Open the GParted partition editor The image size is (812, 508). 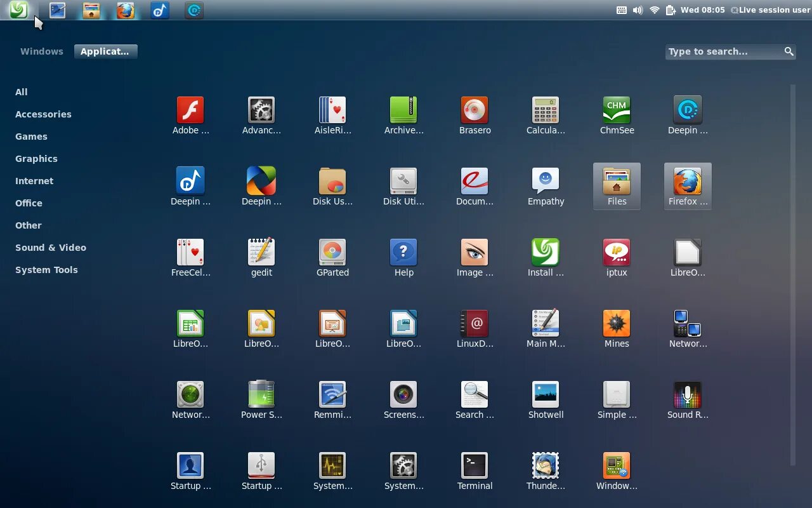(332, 253)
